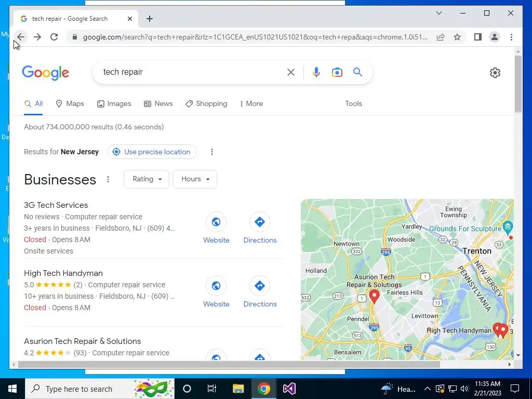This screenshot has width=532, height=399.
Task: Share this page using the share icon
Action: [441, 37]
